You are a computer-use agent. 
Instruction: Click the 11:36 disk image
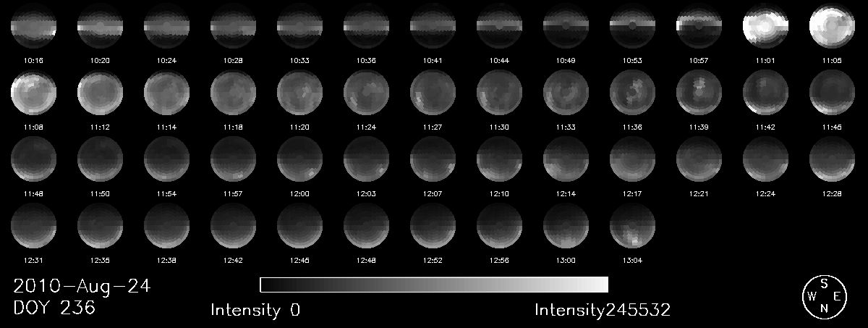[633, 93]
